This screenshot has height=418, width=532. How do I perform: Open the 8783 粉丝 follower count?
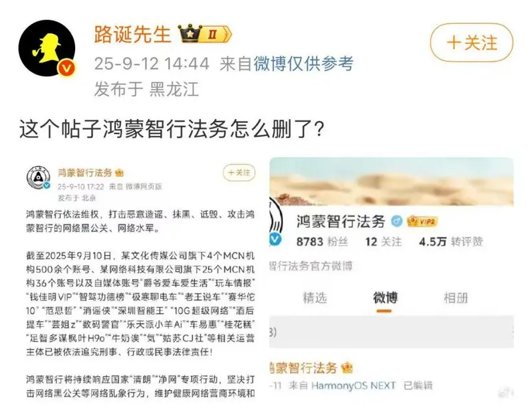322,242
